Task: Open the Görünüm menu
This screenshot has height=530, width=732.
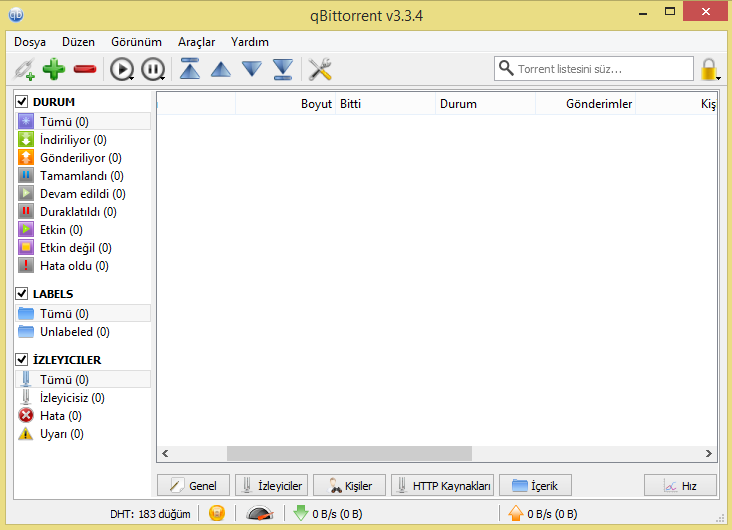Action: coord(136,42)
